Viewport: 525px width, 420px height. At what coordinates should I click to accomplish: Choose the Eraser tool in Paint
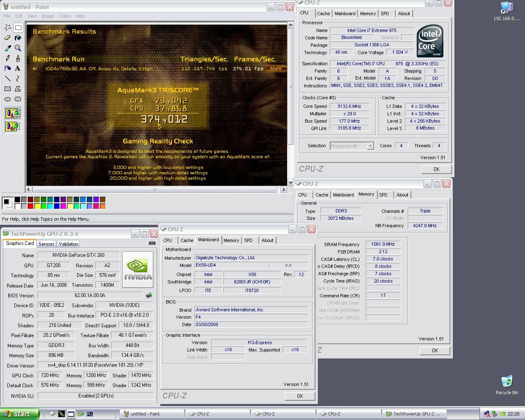pos(8,38)
